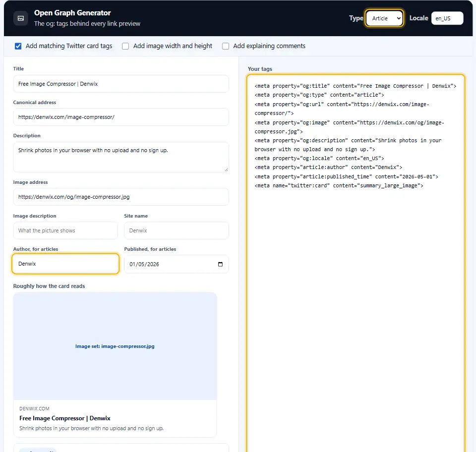The image size is (476, 452).
Task: Click the Locale field showing en_US
Action: click(x=447, y=18)
